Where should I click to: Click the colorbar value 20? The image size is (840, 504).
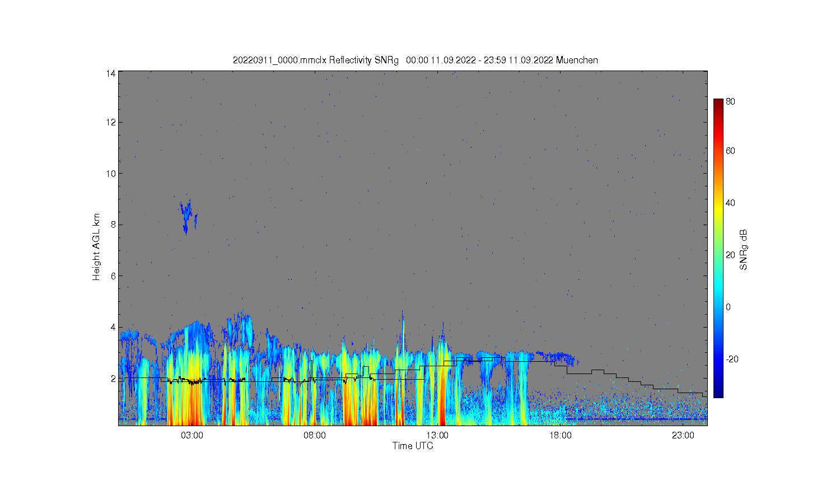pyautogui.click(x=731, y=255)
